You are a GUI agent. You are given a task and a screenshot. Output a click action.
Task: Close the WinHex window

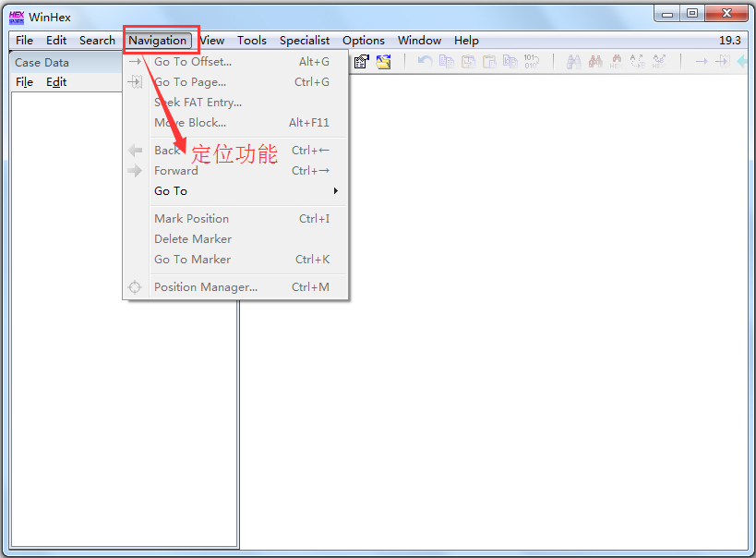pos(726,14)
